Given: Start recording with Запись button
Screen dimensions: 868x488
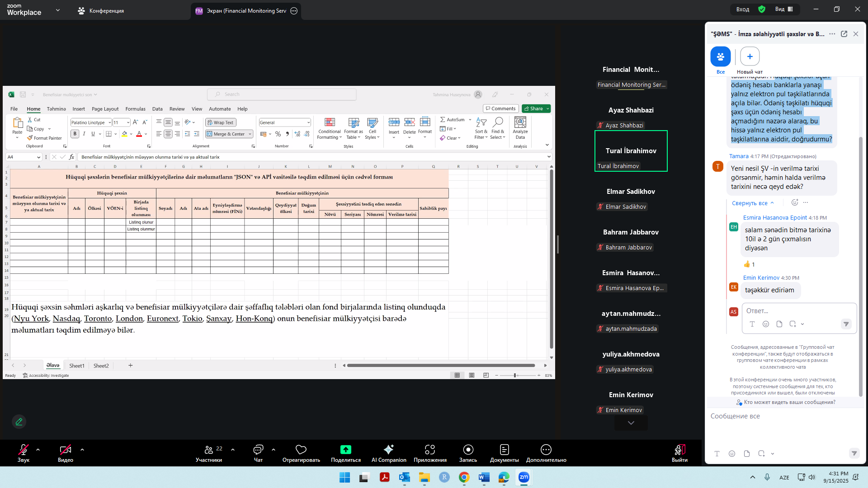Looking at the screenshot, I should pyautogui.click(x=468, y=450).
